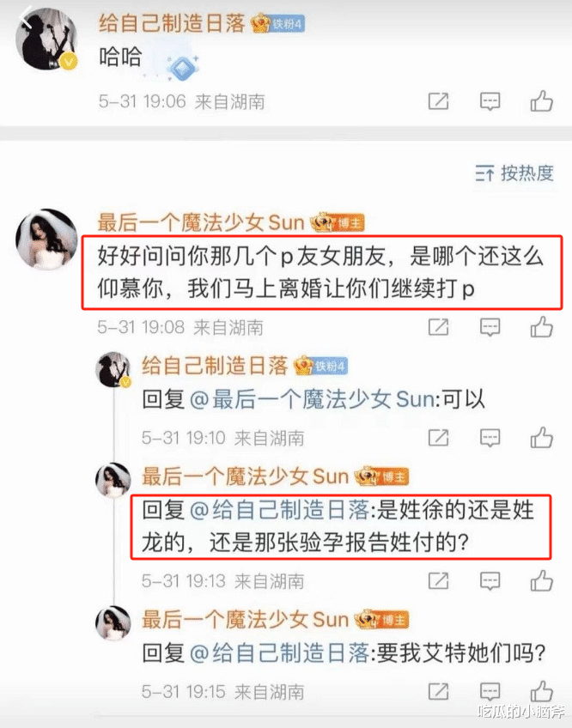Open username 给自己制造日落 in the top post

[x=172, y=22]
